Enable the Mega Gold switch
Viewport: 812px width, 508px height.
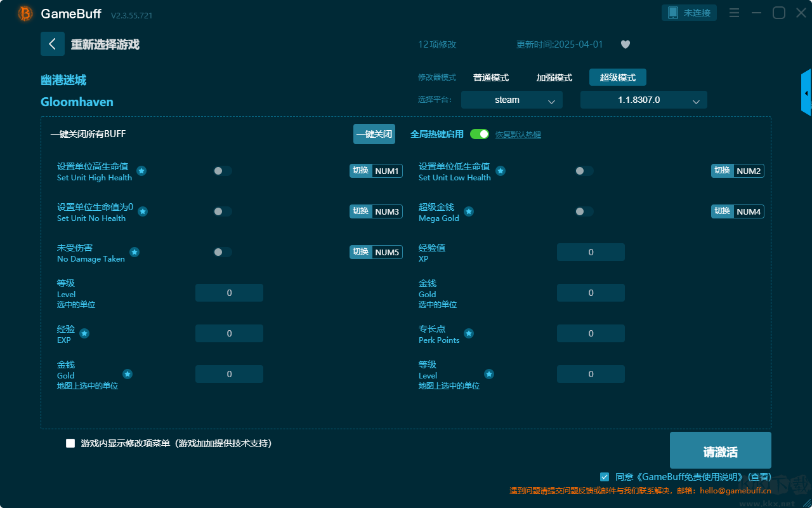pyautogui.click(x=584, y=211)
